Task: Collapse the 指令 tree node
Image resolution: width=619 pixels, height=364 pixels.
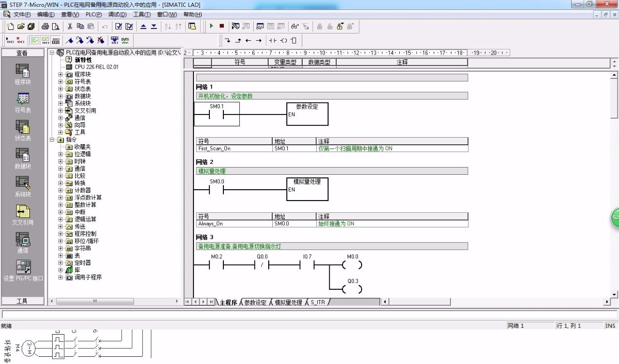Action: pyautogui.click(x=52, y=140)
